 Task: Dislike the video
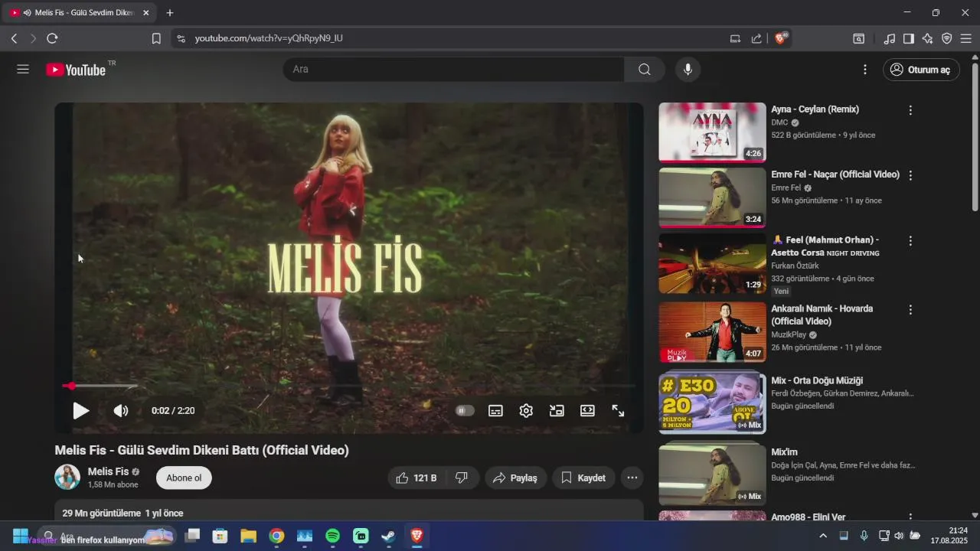click(x=462, y=478)
